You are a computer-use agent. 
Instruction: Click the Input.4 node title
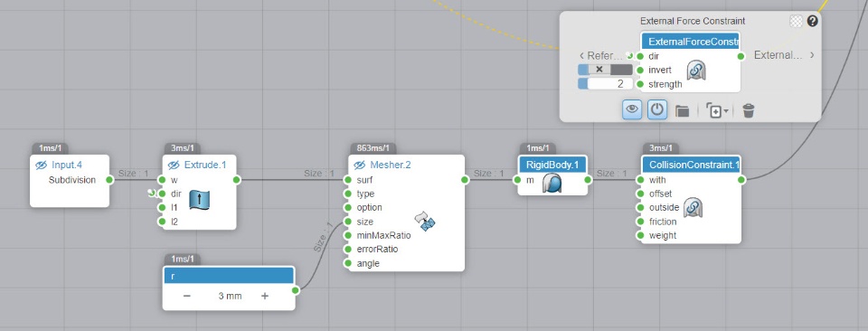[67, 165]
